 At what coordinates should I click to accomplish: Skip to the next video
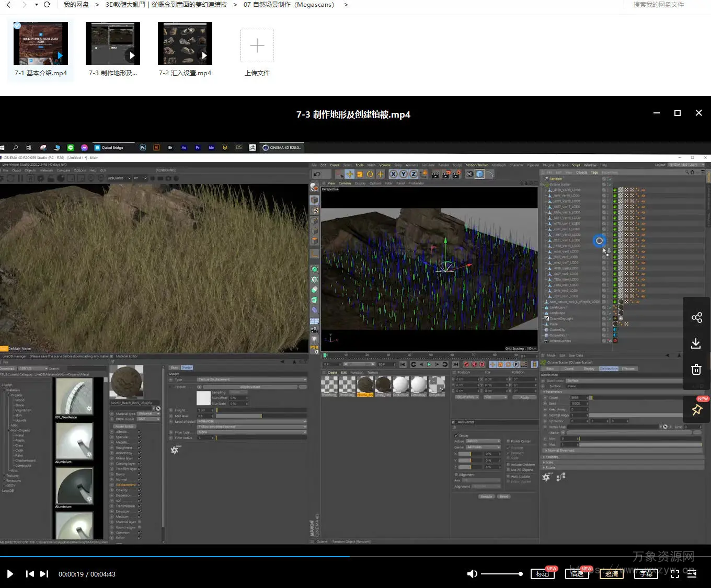point(44,574)
